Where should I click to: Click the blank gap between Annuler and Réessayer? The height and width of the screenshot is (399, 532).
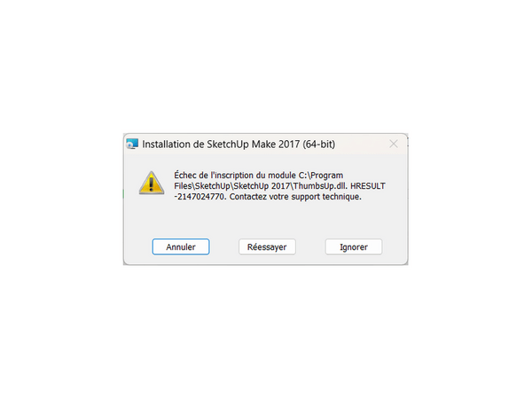[x=224, y=246]
